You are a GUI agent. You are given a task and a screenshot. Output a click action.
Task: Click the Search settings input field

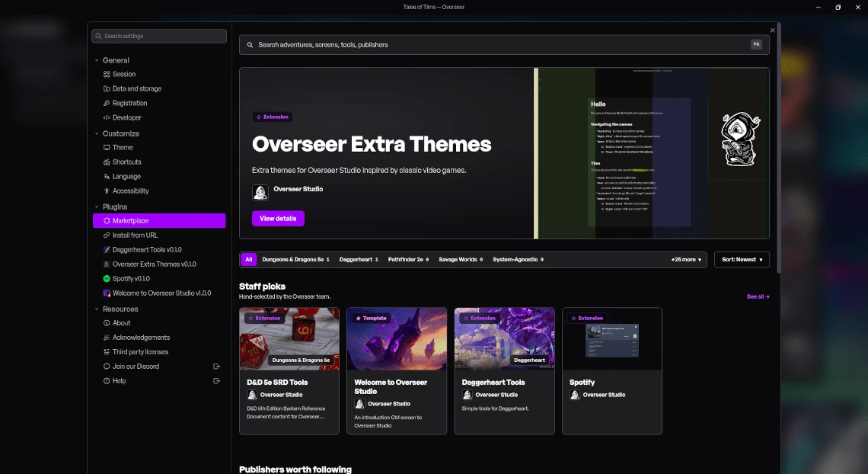point(159,36)
